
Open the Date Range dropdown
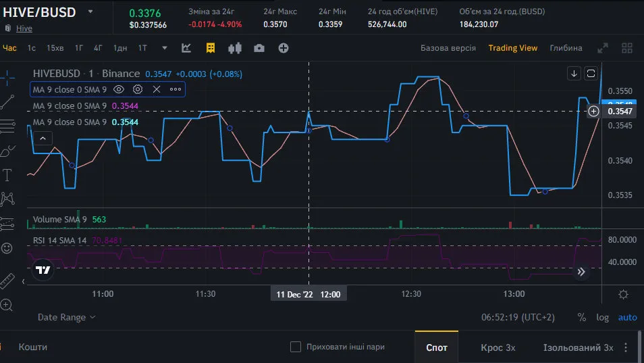(x=67, y=317)
